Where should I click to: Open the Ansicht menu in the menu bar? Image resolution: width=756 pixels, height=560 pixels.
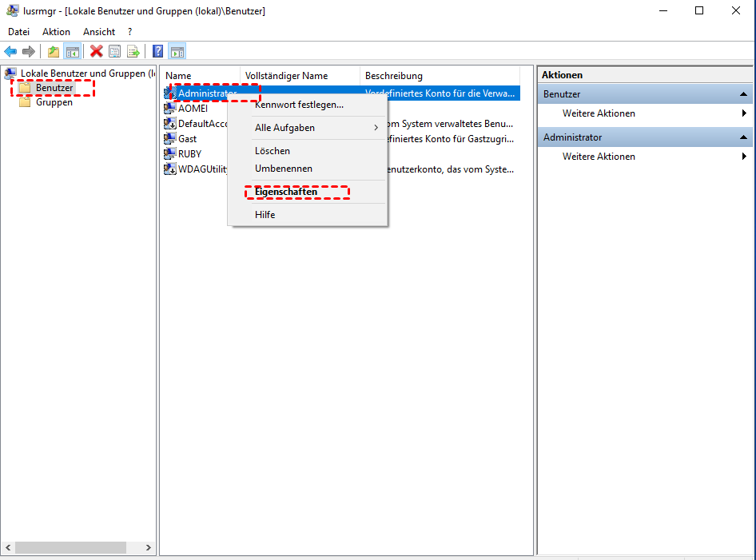(x=99, y=32)
